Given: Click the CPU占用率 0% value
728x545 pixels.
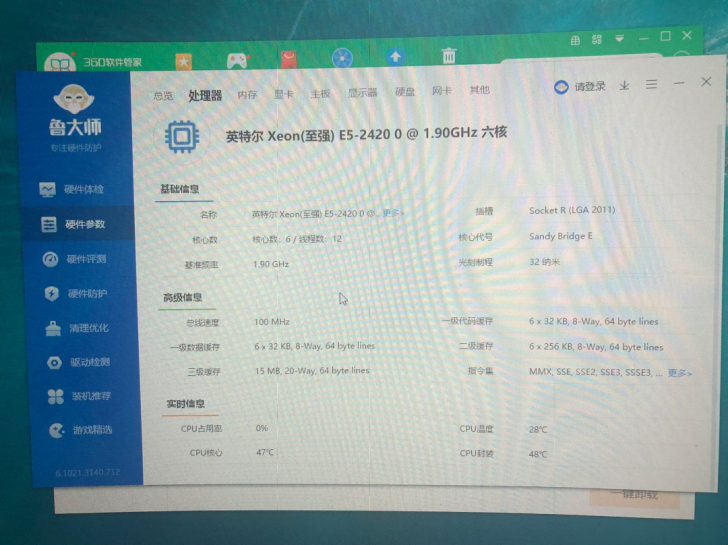Looking at the screenshot, I should 262,428.
